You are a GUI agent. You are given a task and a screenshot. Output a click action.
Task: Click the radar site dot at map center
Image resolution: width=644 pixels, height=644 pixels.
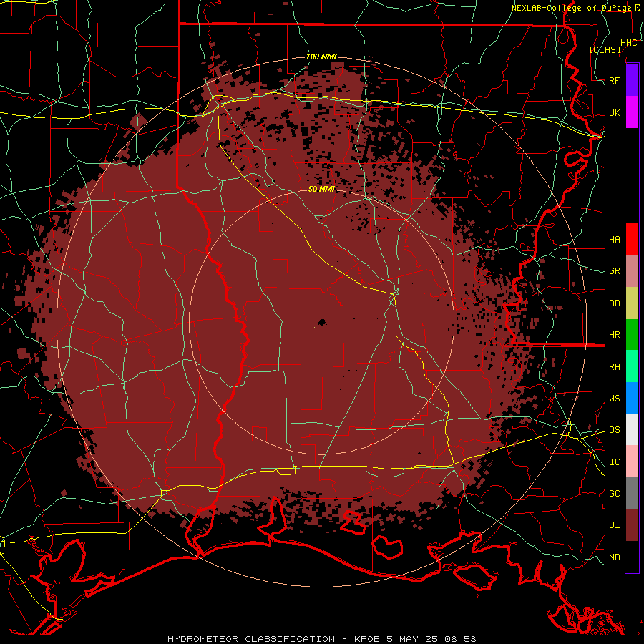point(321,322)
